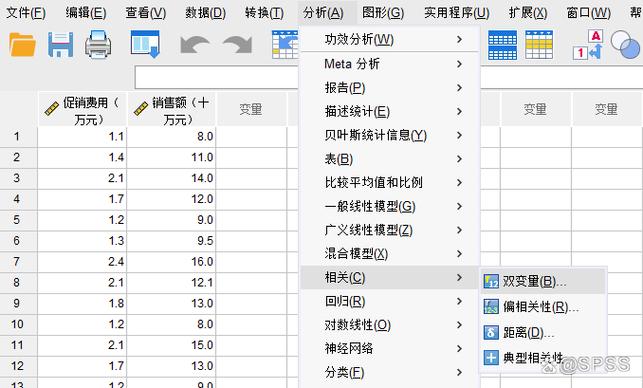Image resolution: width=643 pixels, height=388 pixels.
Task: Click the Distances 距离 icon
Action: [491, 332]
